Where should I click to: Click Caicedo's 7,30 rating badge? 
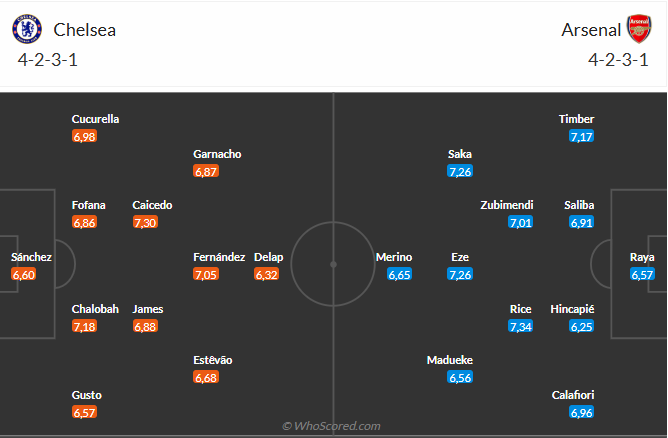click(146, 222)
